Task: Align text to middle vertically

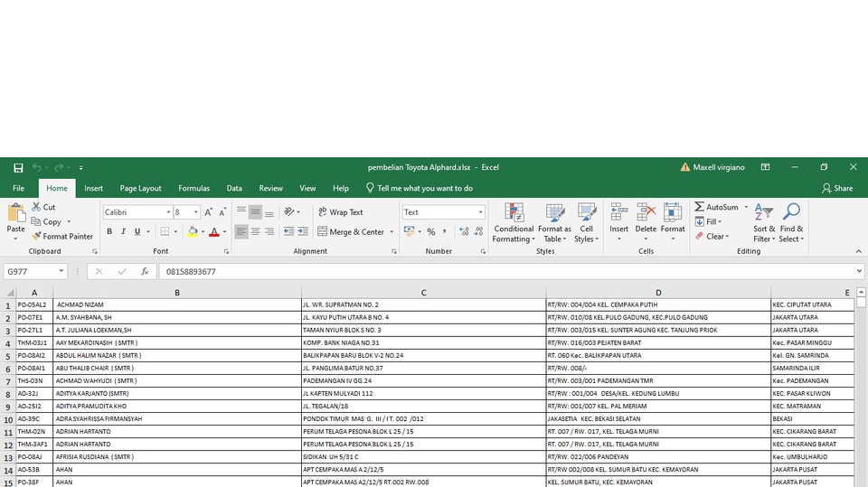Action: (x=255, y=211)
